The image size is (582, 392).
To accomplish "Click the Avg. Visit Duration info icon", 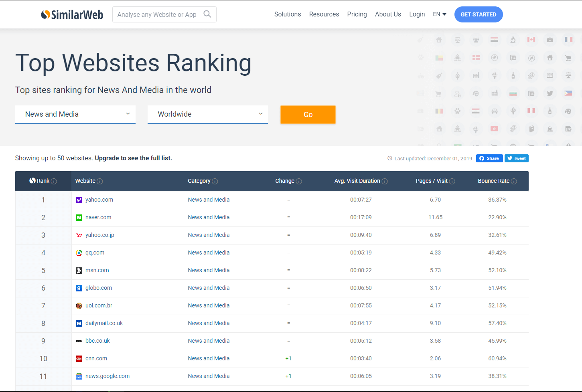I will coord(385,181).
